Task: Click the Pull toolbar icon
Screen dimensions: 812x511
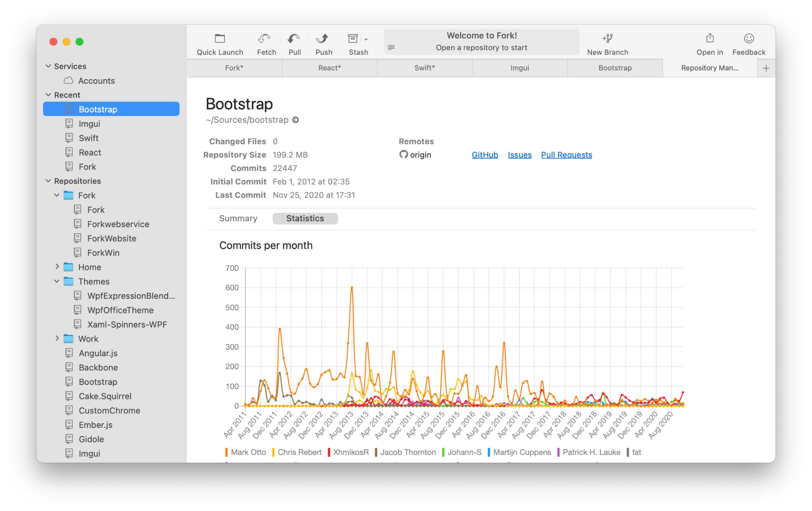Action: 294,39
